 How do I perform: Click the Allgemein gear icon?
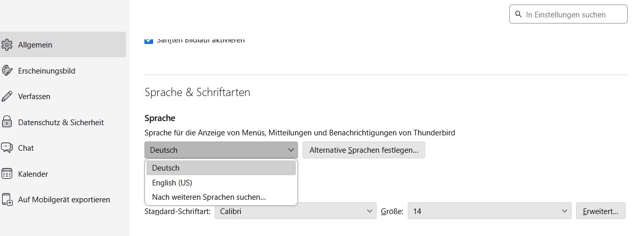click(7, 45)
